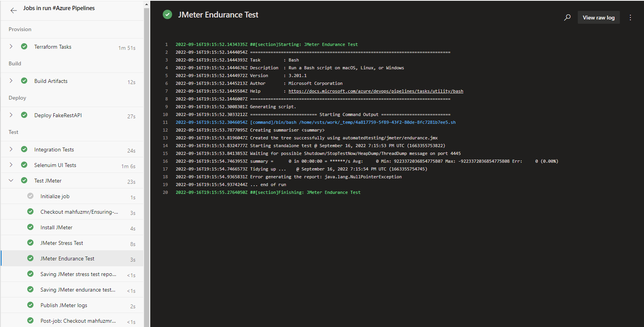This screenshot has width=644, height=327.
Task: Click the summary = 0 in 00:00:00 log line
Action: click(x=367, y=161)
